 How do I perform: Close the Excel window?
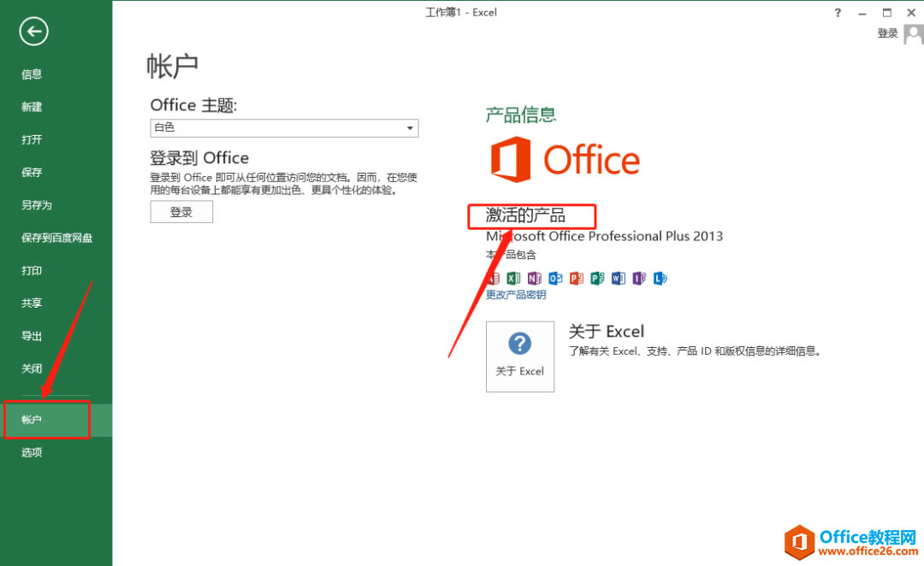911,12
